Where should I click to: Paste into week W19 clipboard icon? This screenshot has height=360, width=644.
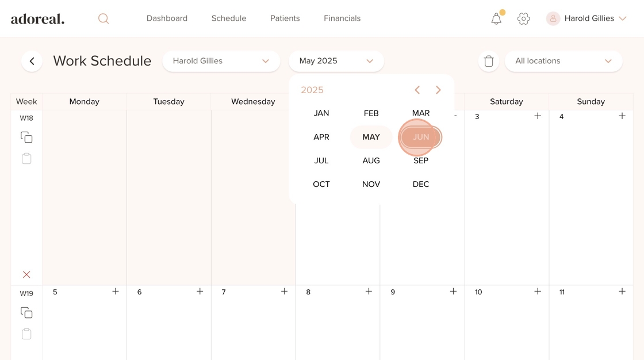point(26,334)
